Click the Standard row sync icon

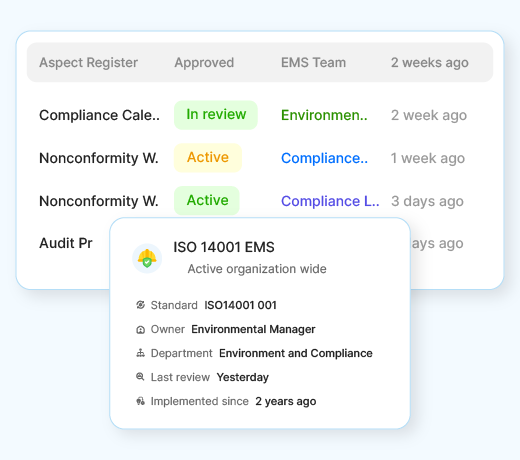pos(140,305)
